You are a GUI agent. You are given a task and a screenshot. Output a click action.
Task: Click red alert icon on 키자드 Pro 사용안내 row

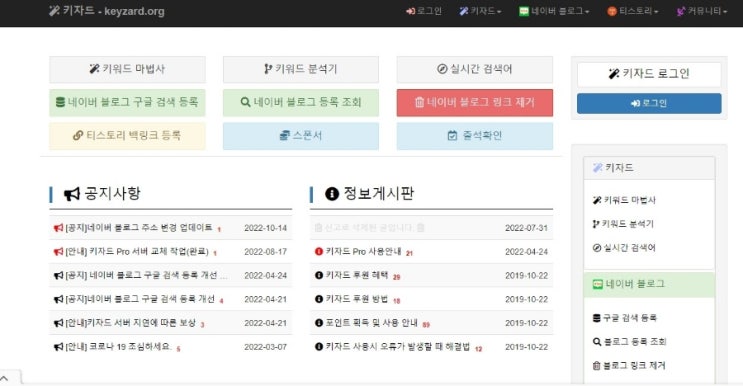coord(319,251)
